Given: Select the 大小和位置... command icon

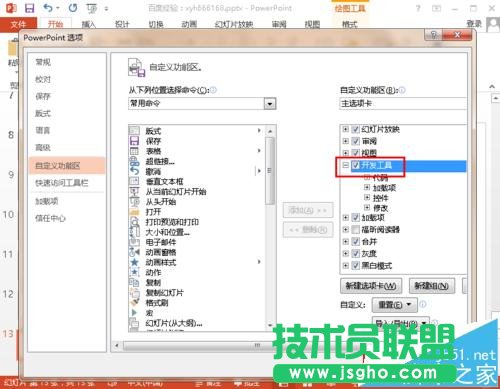Looking at the screenshot, I should point(134,232).
